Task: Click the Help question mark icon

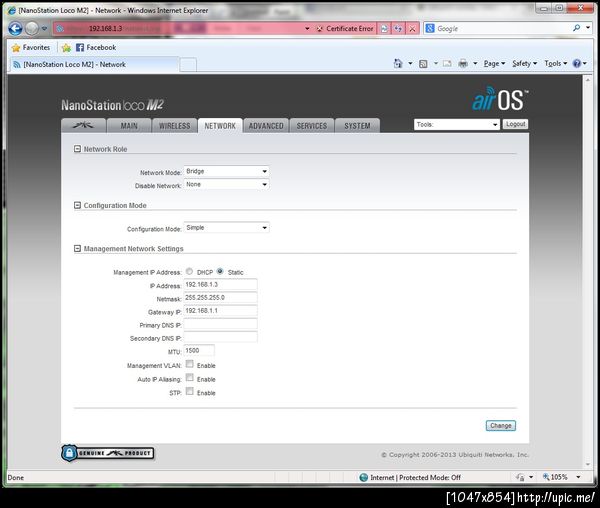Action: [x=577, y=64]
